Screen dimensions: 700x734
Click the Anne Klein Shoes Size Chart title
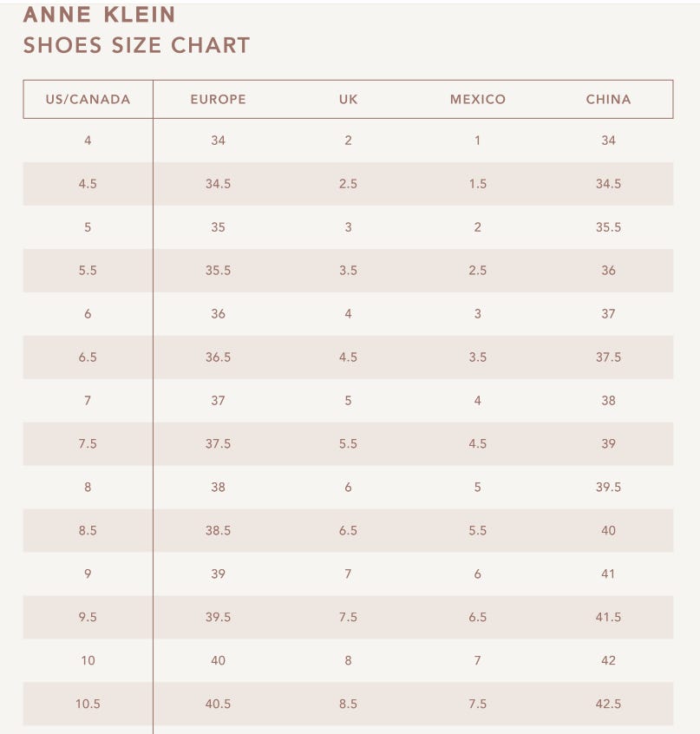(x=136, y=29)
